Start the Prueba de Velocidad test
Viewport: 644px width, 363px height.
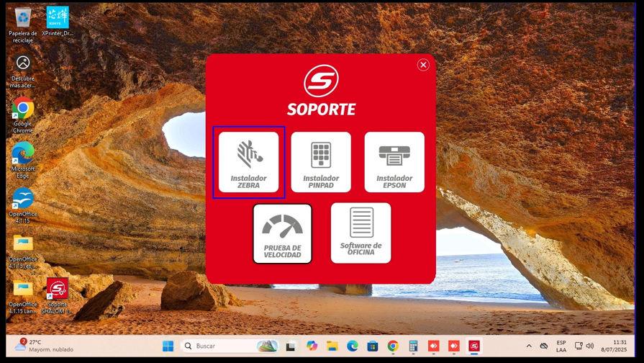pos(282,233)
